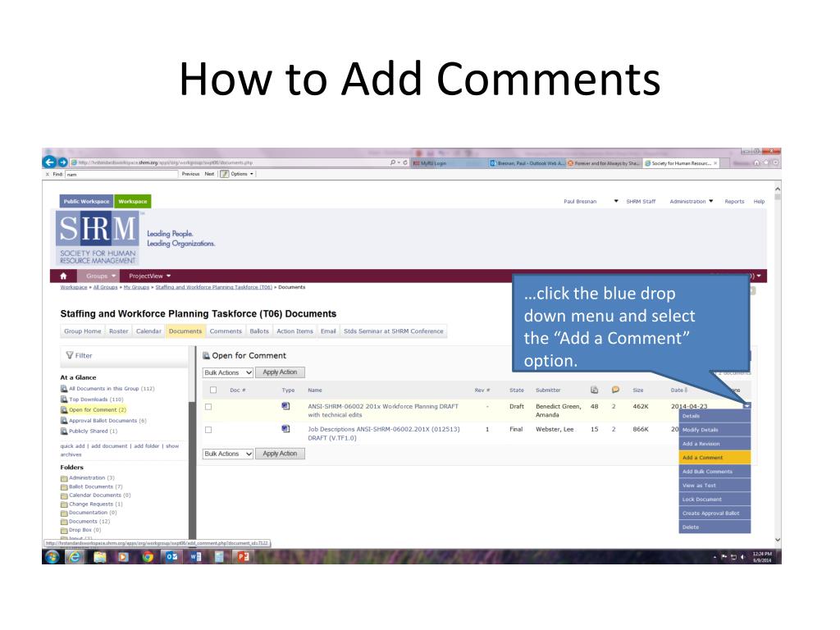
Task: Open the Paul Bresnan user dropdown arrow
Action: (616, 202)
